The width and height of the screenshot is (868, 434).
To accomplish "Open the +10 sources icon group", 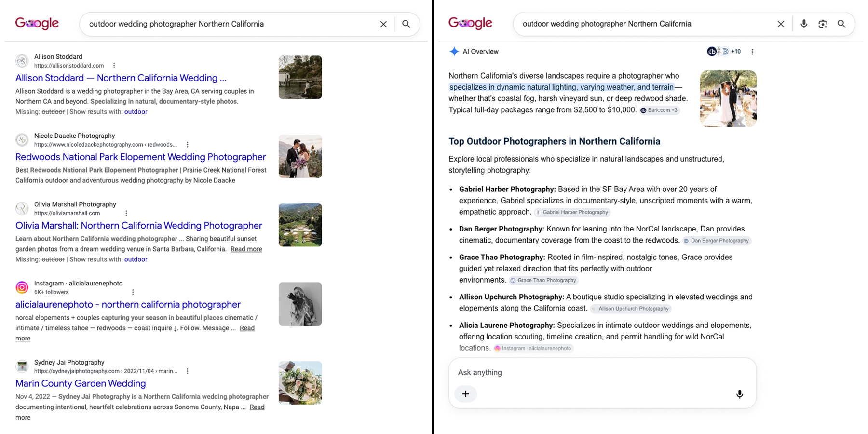I will (724, 52).
